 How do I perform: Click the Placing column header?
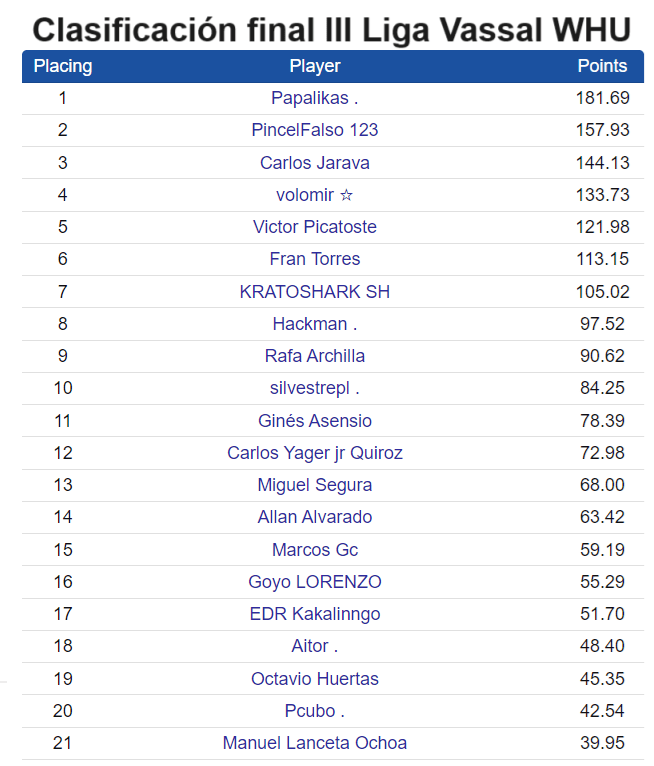pyautogui.click(x=63, y=67)
